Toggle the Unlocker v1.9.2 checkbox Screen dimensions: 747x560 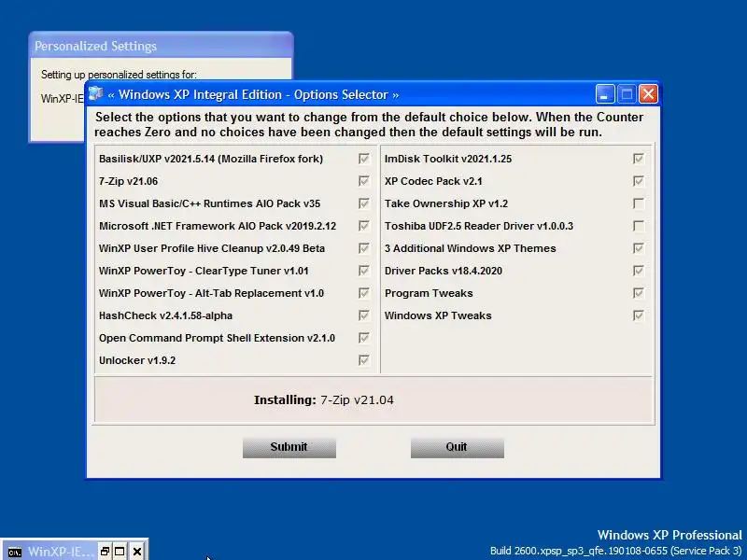[x=364, y=360]
